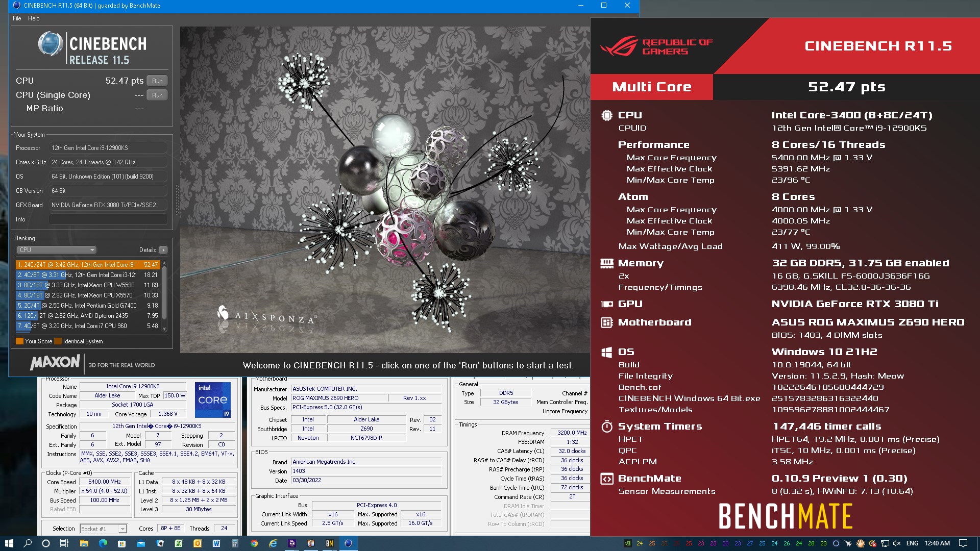Click the Core Voltage 1.368 V value

[168, 414]
